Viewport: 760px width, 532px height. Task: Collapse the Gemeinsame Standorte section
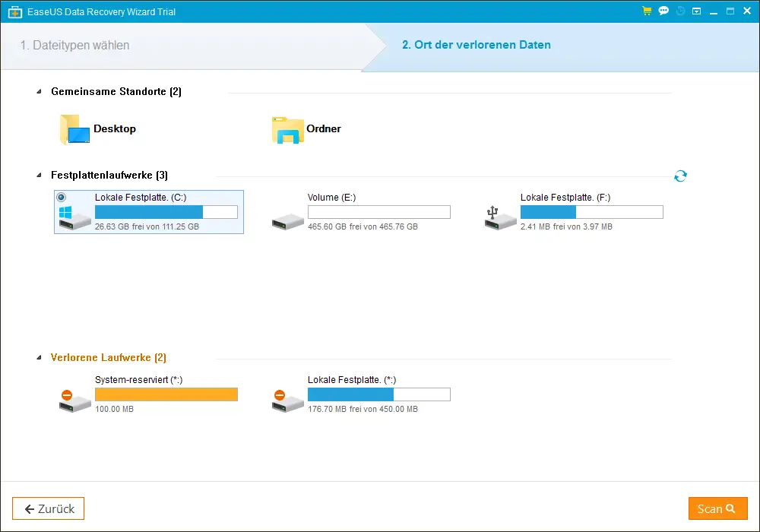pos(40,91)
